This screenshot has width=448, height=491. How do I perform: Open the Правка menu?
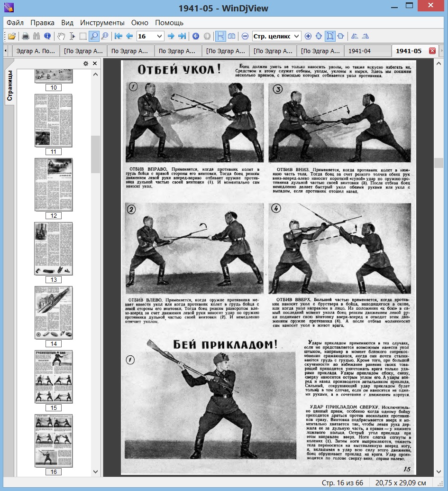click(42, 23)
